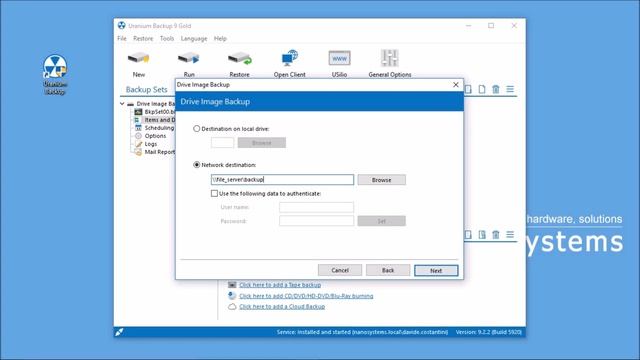The width and height of the screenshot is (640, 360).
Task: Open the Options tree item
Action: [x=151, y=136]
